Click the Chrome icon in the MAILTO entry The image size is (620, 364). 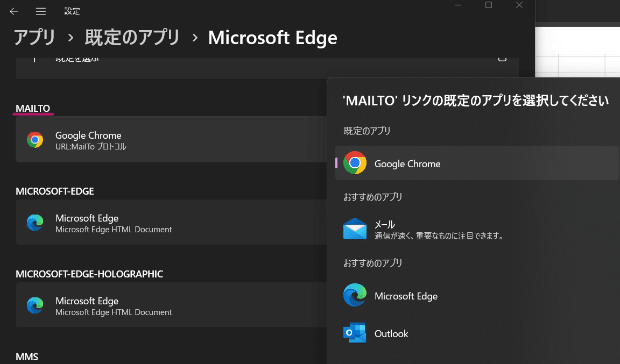[35, 140]
